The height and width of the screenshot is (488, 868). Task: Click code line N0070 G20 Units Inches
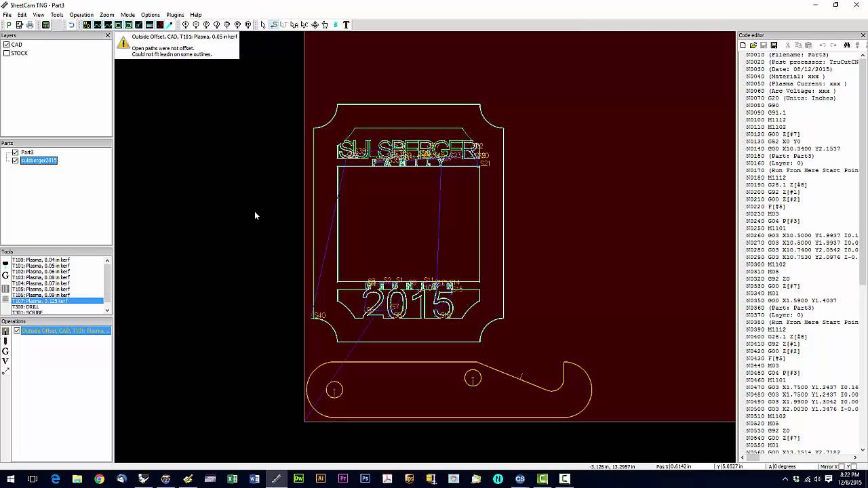[x=791, y=98]
